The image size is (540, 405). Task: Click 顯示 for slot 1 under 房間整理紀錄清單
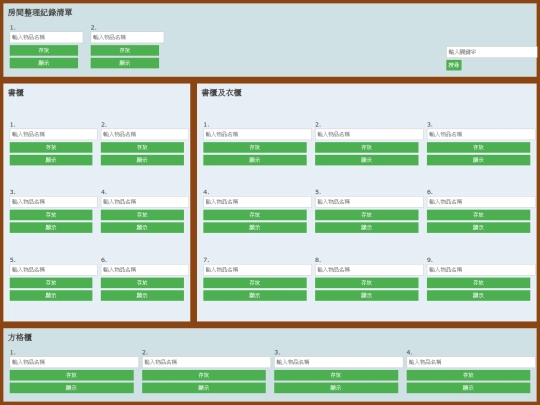tap(44, 63)
